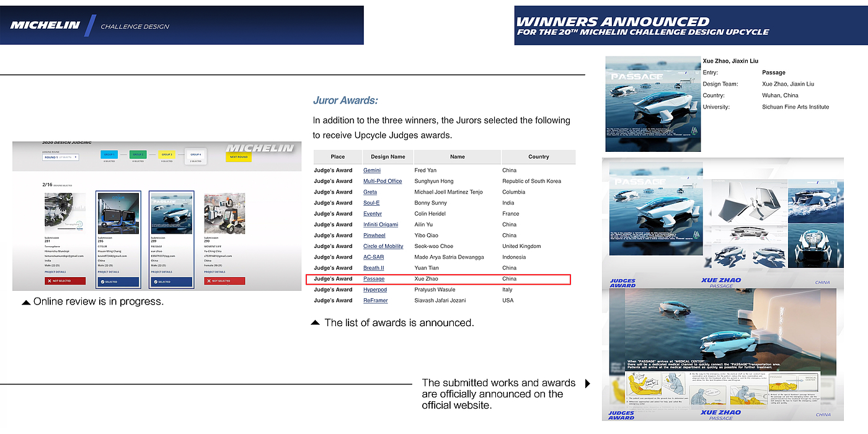Click country cell 'United Kingdom'
Image resolution: width=868 pixels, height=434 pixels.
click(x=521, y=246)
